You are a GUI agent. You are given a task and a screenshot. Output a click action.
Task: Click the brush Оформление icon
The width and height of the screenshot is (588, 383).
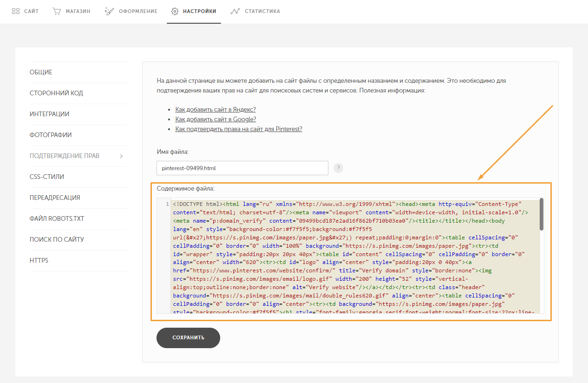[109, 11]
